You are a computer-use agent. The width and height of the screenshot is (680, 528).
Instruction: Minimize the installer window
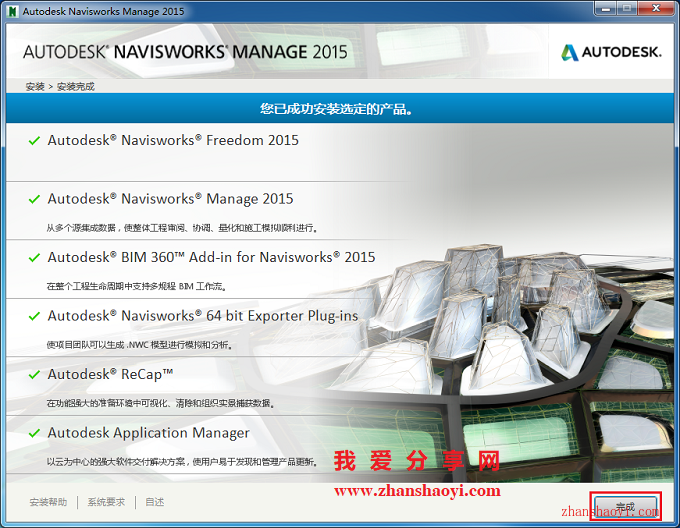[607, 8]
